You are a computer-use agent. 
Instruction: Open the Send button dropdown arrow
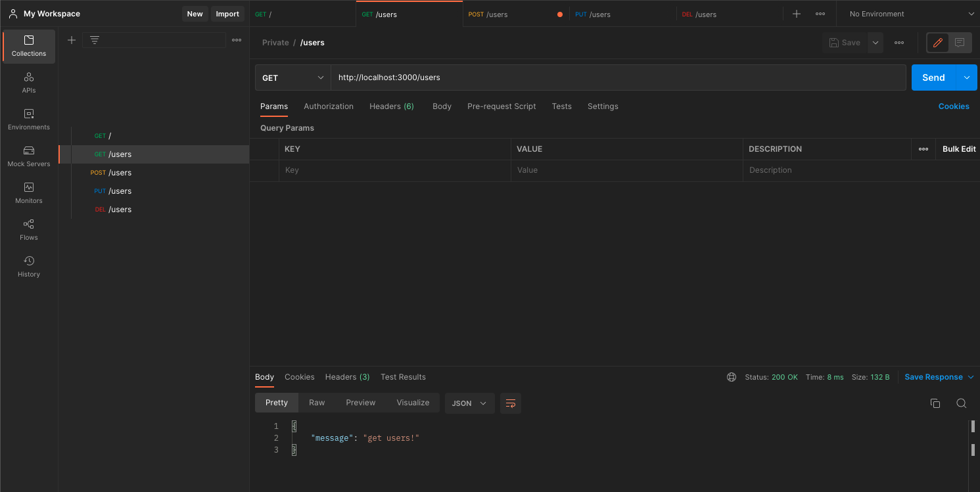point(966,78)
